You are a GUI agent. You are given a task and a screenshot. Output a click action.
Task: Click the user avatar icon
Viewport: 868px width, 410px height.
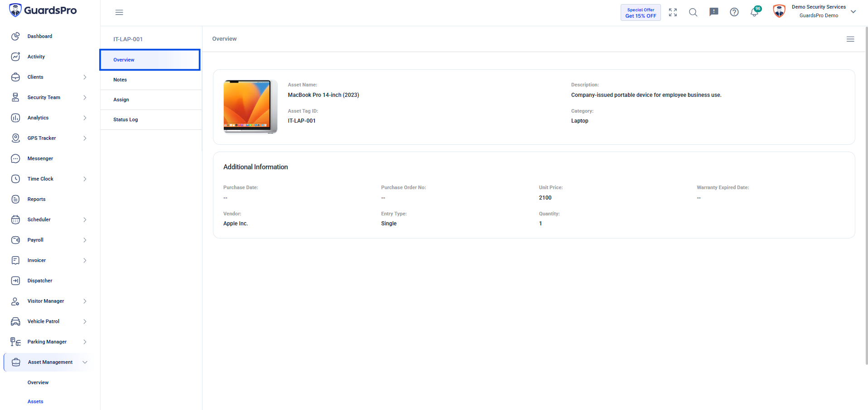click(779, 11)
